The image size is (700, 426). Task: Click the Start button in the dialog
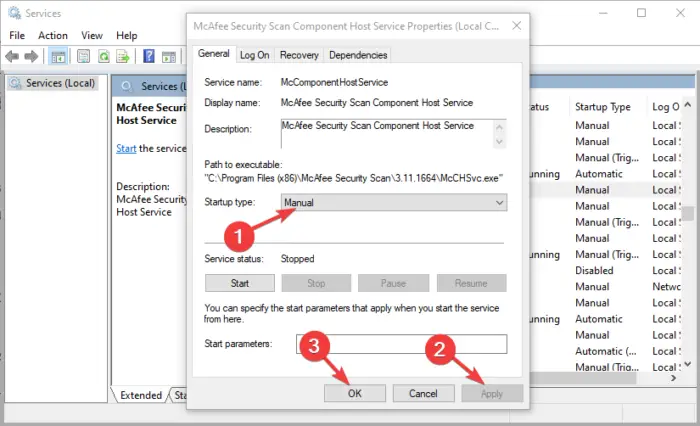pos(240,283)
